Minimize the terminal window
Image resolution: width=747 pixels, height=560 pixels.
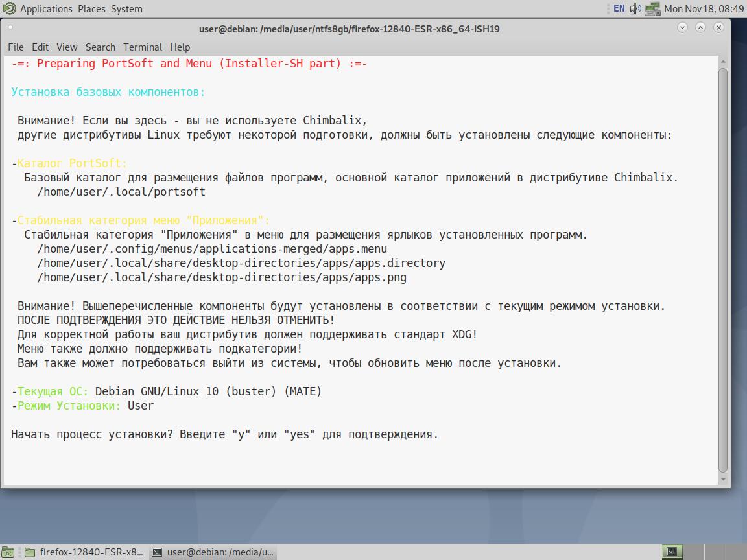coord(682,28)
